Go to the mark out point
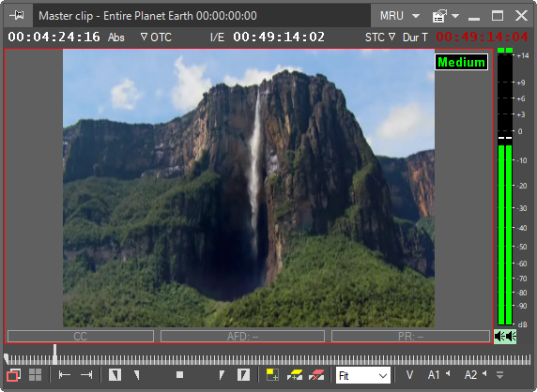 pyautogui.click(x=86, y=375)
